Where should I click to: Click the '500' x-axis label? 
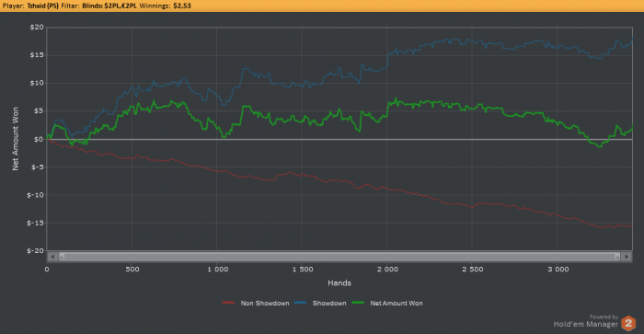pos(132,269)
